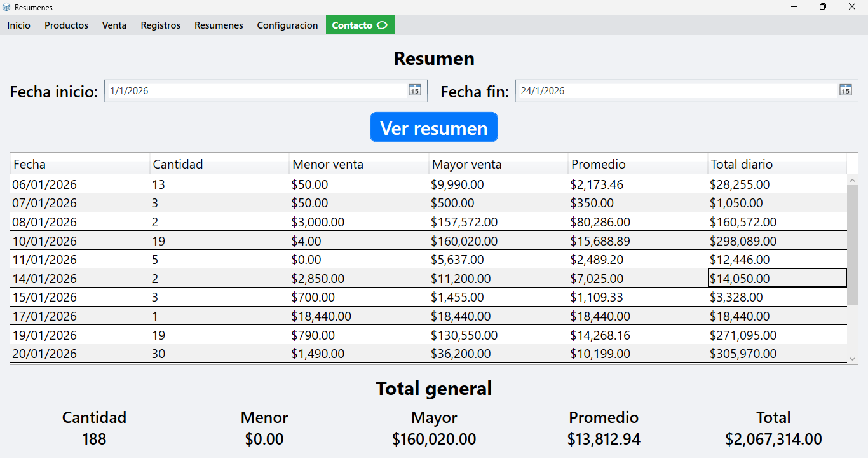The height and width of the screenshot is (458, 868).
Task: Open the Inicio menu
Action: pyautogui.click(x=18, y=25)
